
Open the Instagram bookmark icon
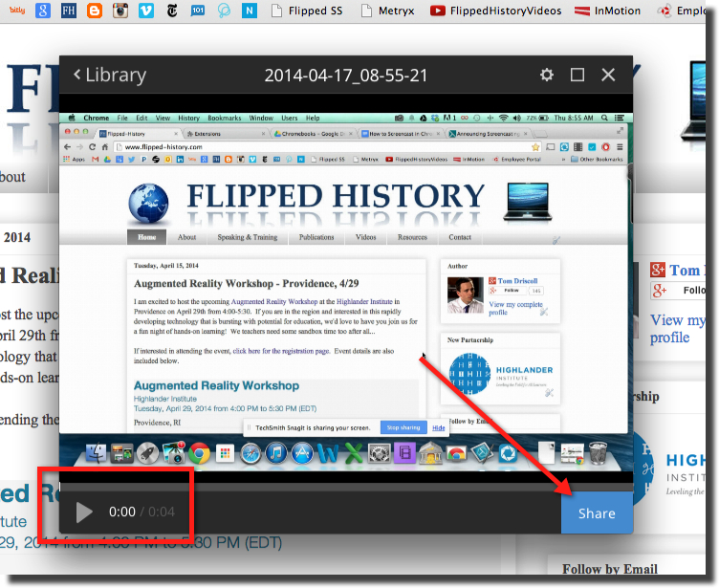coord(120,11)
